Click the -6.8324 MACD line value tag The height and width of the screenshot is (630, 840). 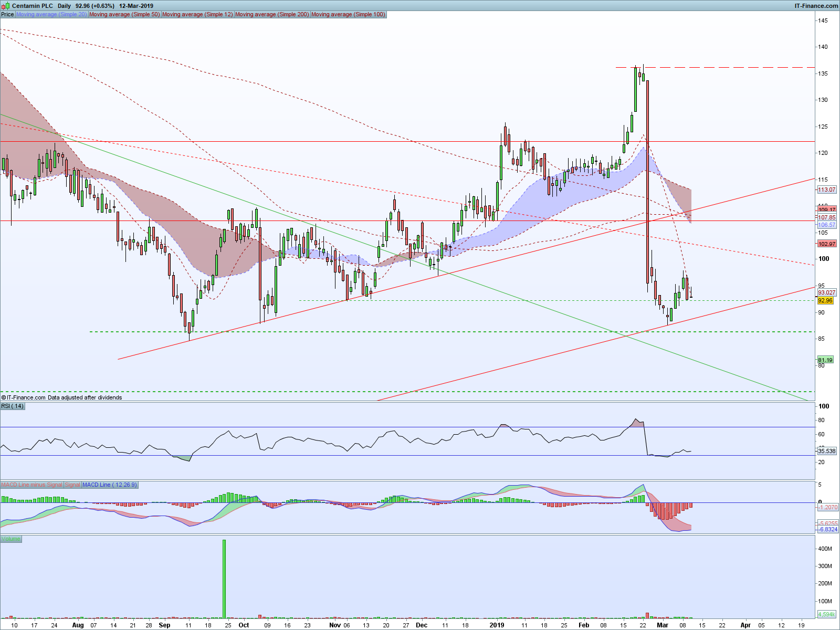pyautogui.click(x=828, y=529)
